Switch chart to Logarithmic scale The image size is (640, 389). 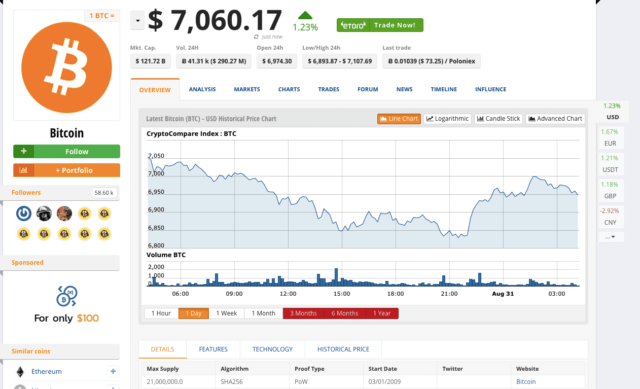tap(447, 119)
